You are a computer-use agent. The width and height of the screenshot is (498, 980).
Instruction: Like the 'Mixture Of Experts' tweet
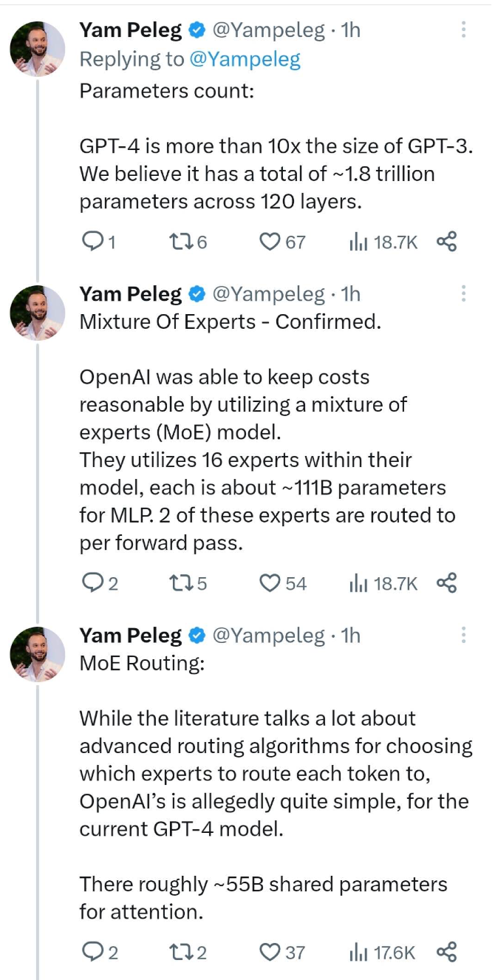(x=283, y=583)
